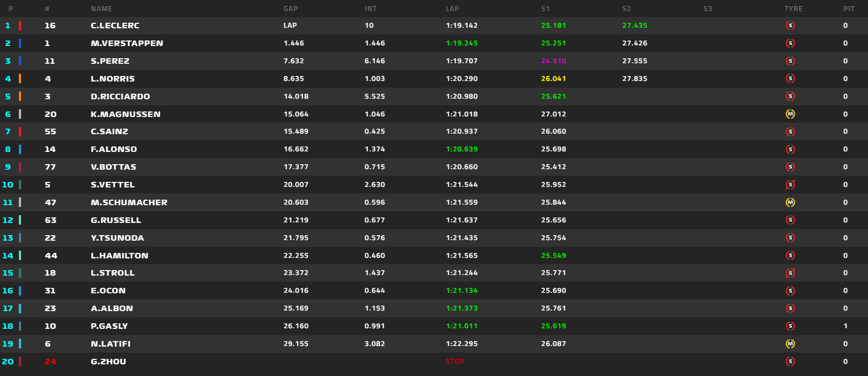Click Gasly's pit stop count
The height and width of the screenshot is (376, 868).
(x=845, y=326)
